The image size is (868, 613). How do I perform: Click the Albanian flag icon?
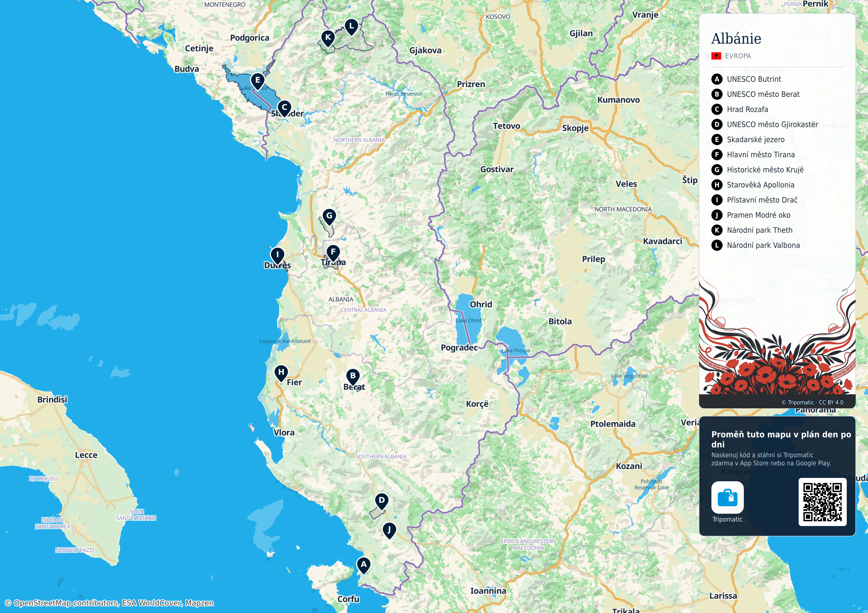click(716, 56)
